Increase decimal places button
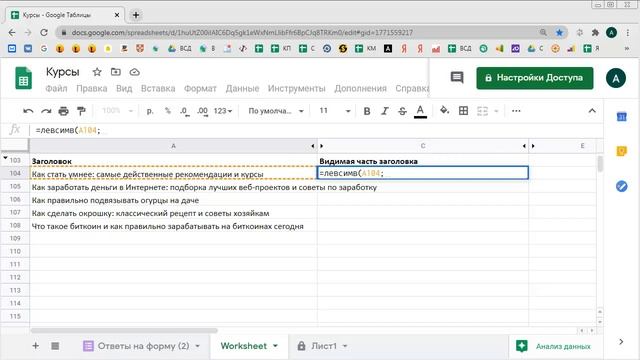Viewport: 640px width, 360px height. click(x=202, y=111)
